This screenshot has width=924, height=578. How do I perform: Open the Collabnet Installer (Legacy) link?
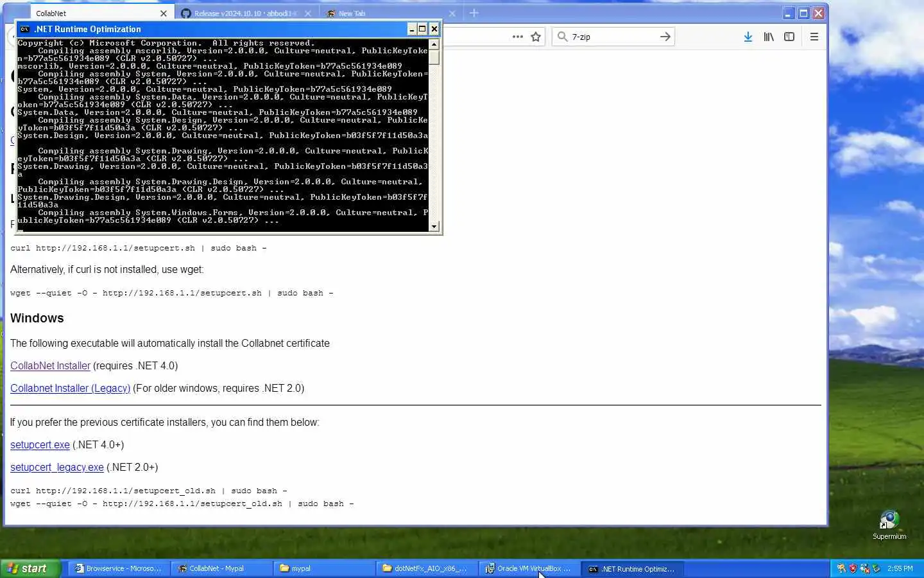[70, 388]
